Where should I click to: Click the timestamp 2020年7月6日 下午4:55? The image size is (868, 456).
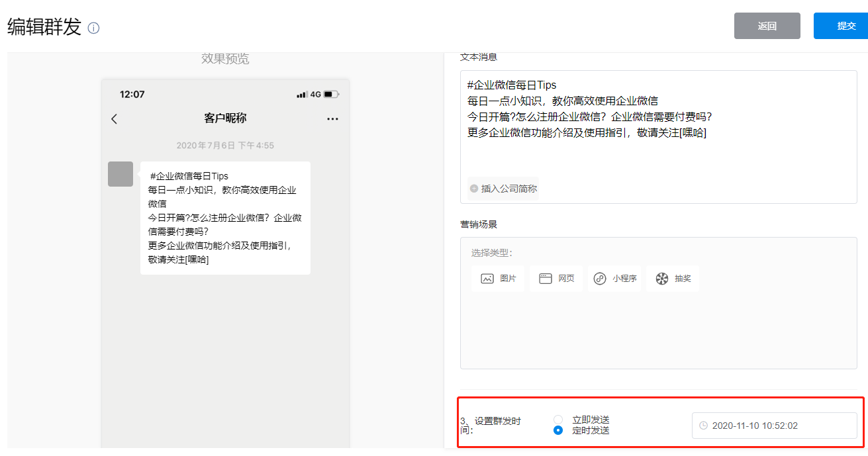coord(225,145)
